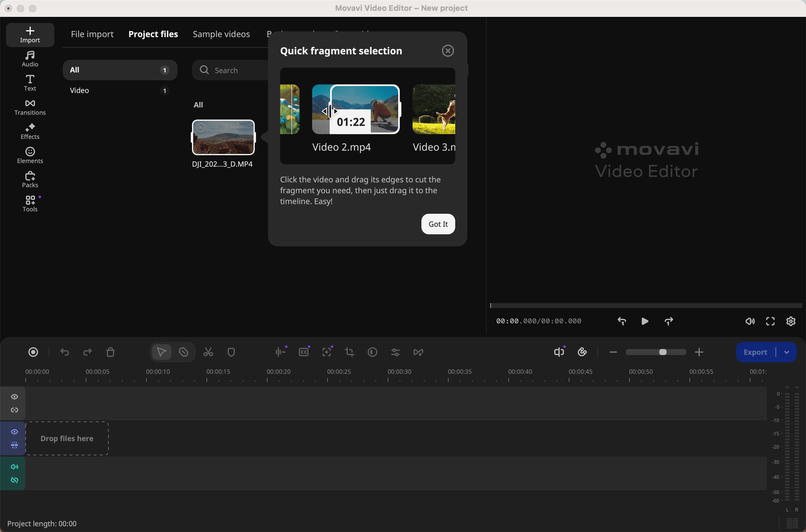Screen dimensions: 806x532
Task: Click the scissors split icon
Action: coord(208,352)
